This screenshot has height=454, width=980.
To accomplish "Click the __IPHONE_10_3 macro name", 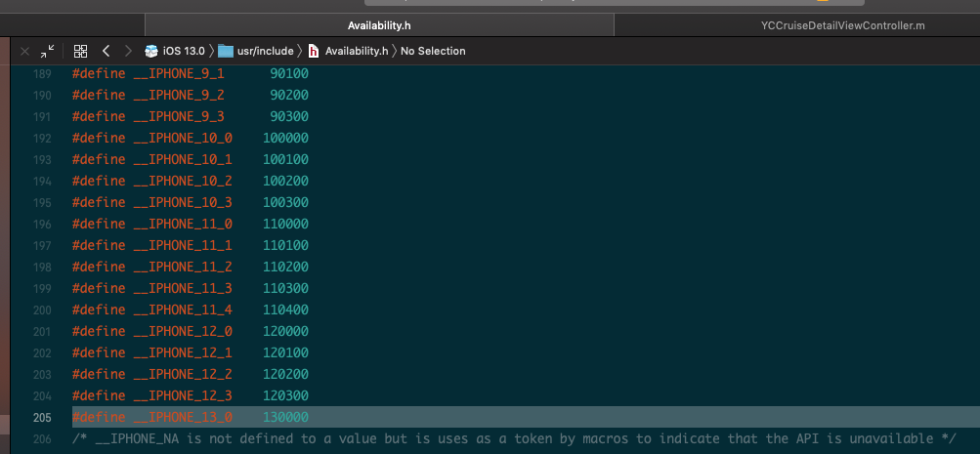I will point(183,202).
